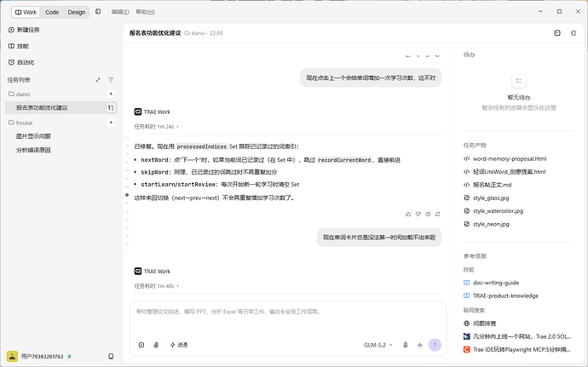Open style_neon.jpg image

pyautogui.click(x=487, y=224)
